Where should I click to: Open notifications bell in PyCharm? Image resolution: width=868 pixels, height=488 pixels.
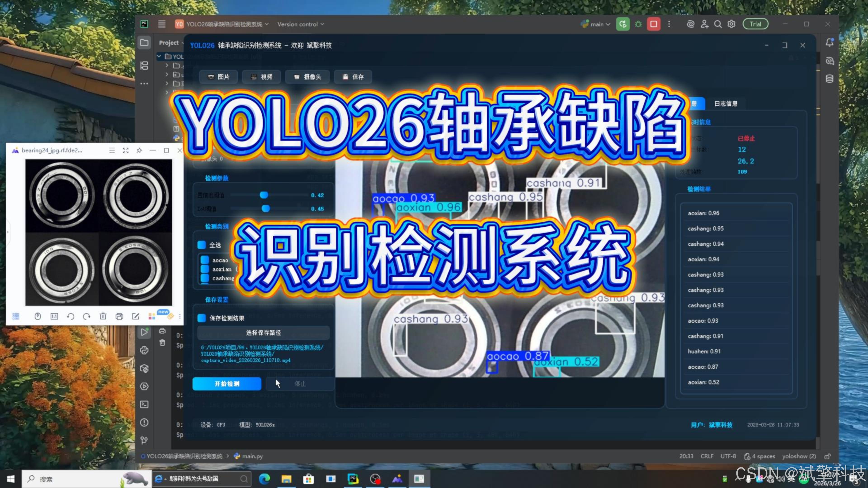[830, 42]
